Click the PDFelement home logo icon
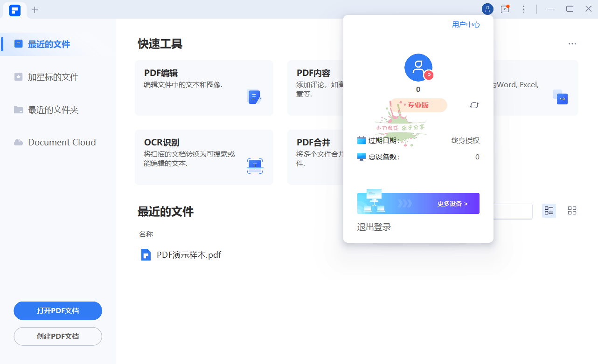Image resolution: width=598 pixels, height=364 pixels. tap(14, 10)
